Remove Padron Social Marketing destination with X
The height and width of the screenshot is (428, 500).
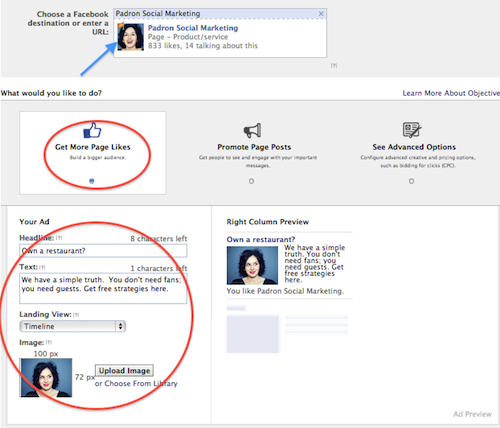pos(321,14)
